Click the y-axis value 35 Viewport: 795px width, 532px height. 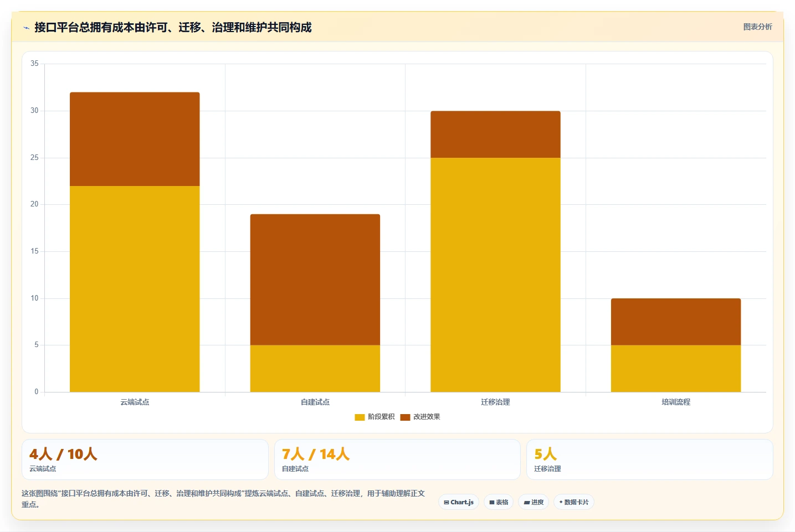tap(34, 64)
